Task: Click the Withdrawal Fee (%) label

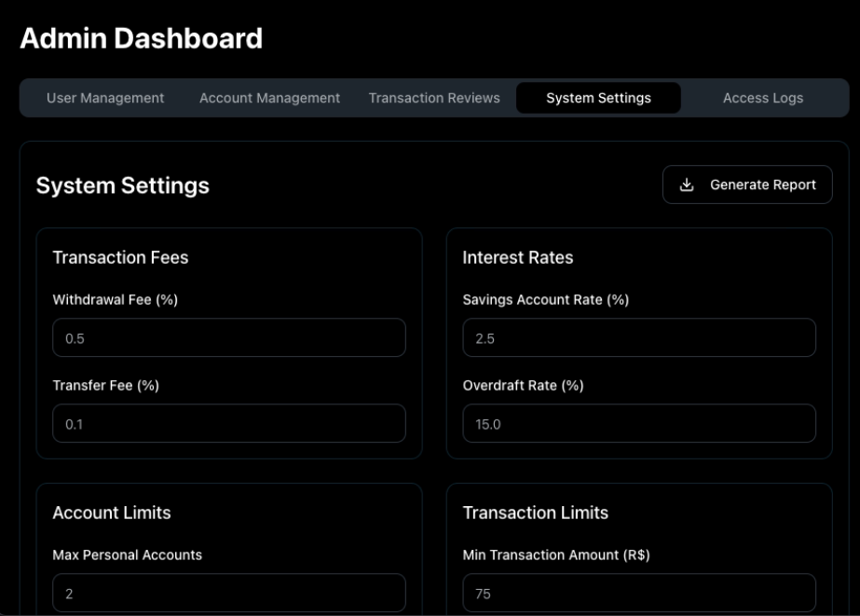Action: pos(116,299)
